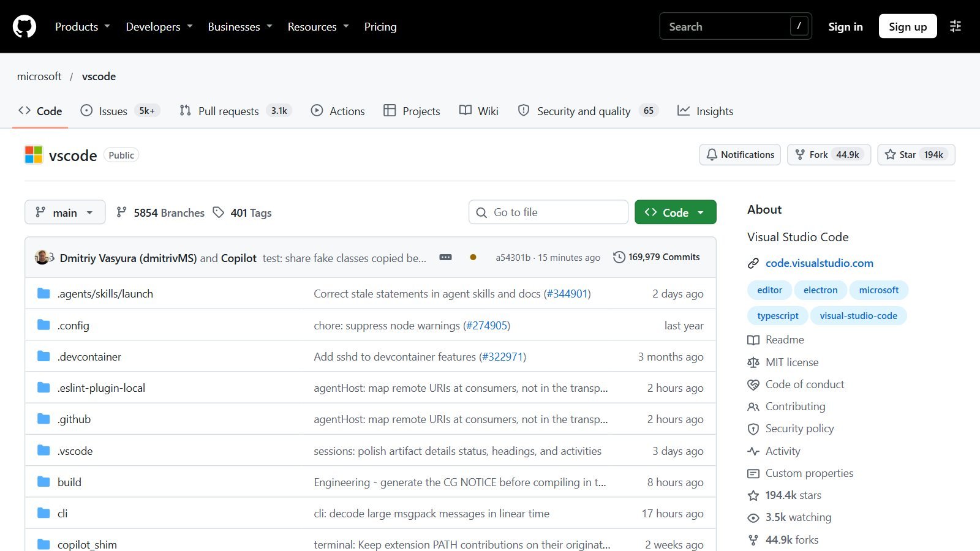Open the Security and quality tab
Image resolution: width=980 pixels, height=551 pixels.
(x=588, y=111)
